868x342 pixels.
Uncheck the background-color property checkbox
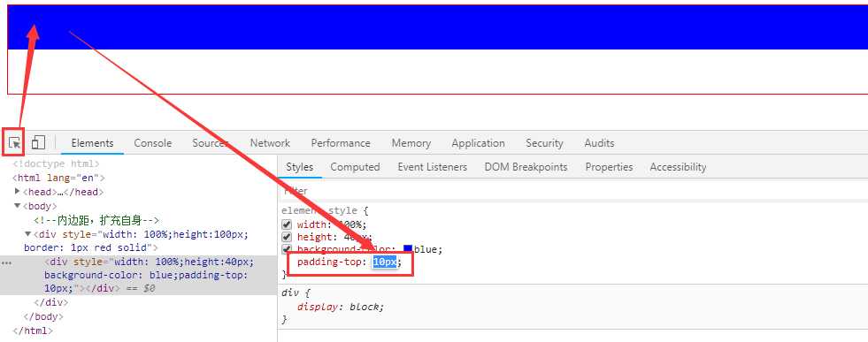(x=287, y=249)
